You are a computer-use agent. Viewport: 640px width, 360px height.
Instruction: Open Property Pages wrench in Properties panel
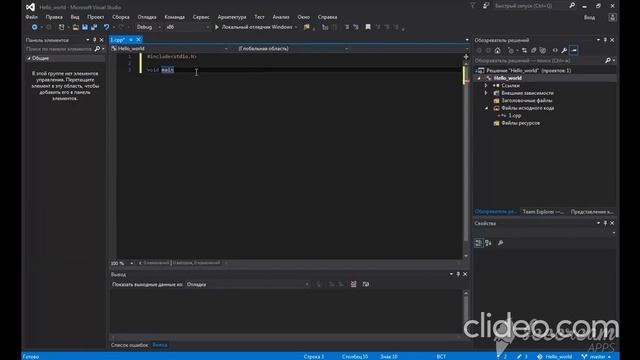click(500, 243)
